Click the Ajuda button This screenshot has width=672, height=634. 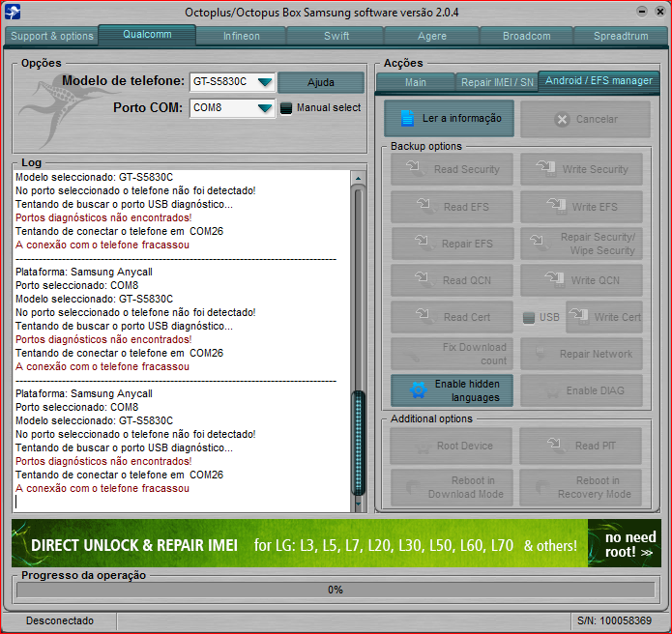(321, 82)
